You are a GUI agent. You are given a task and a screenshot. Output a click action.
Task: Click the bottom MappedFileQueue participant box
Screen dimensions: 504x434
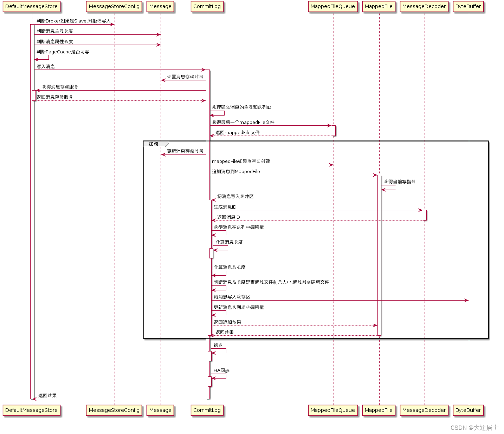point(333,410)
